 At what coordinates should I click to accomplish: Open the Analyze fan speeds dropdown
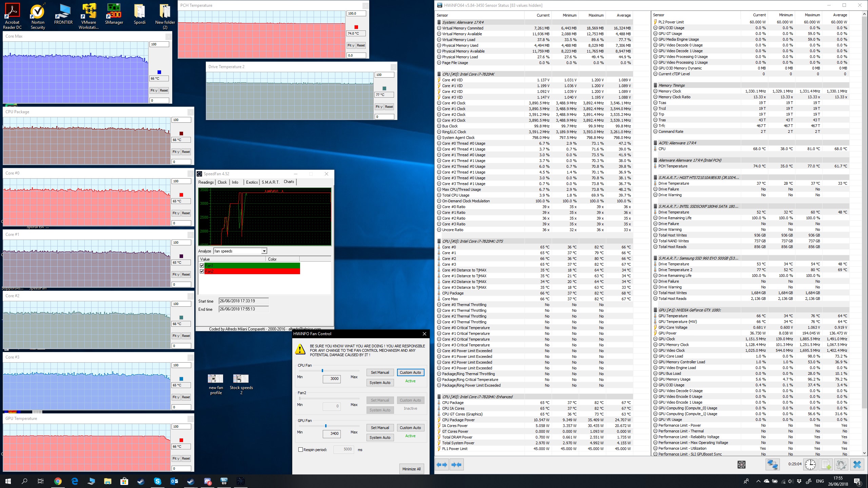[264, 251]
